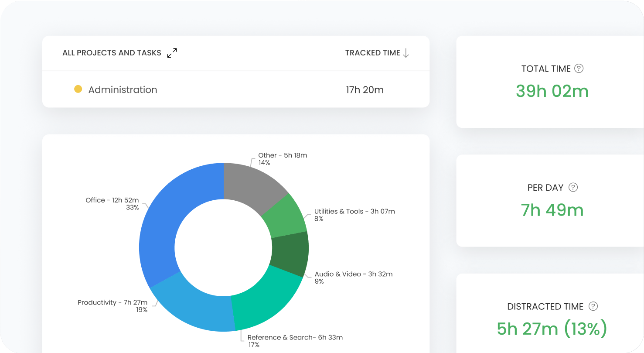Click the Distracted Time help icon
The width and height of the screenshot is (644, 353).
(x=593, y=306)
